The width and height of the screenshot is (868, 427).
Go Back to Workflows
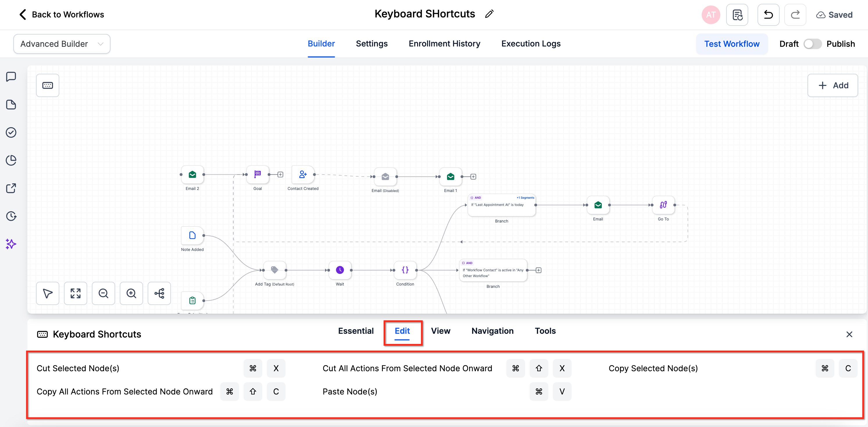pyautogui.click(x=61, y=15)
